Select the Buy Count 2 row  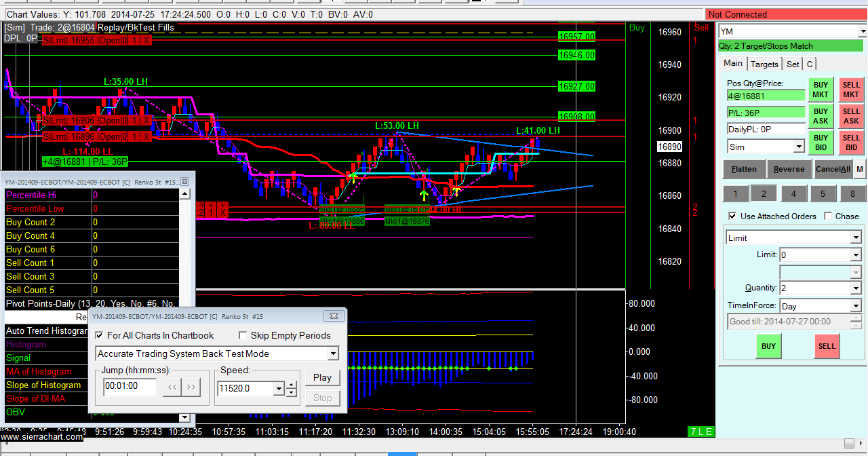pos(92,222)
